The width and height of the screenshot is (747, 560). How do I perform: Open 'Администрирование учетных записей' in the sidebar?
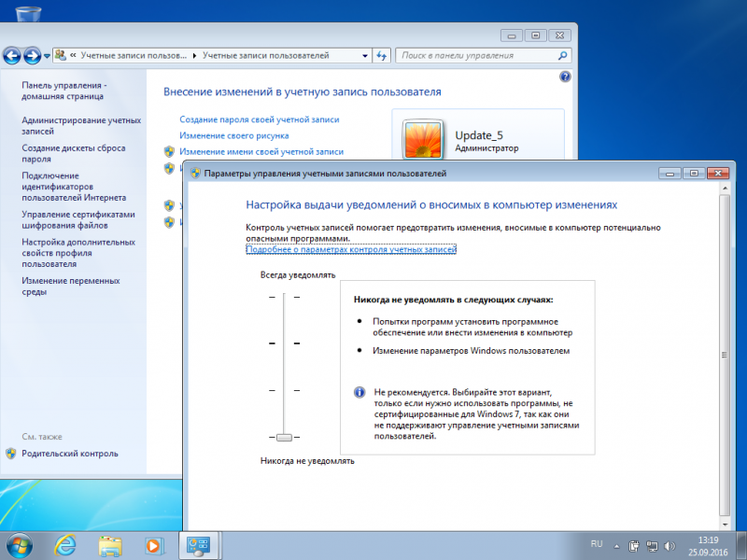click(x=81, y=126)
